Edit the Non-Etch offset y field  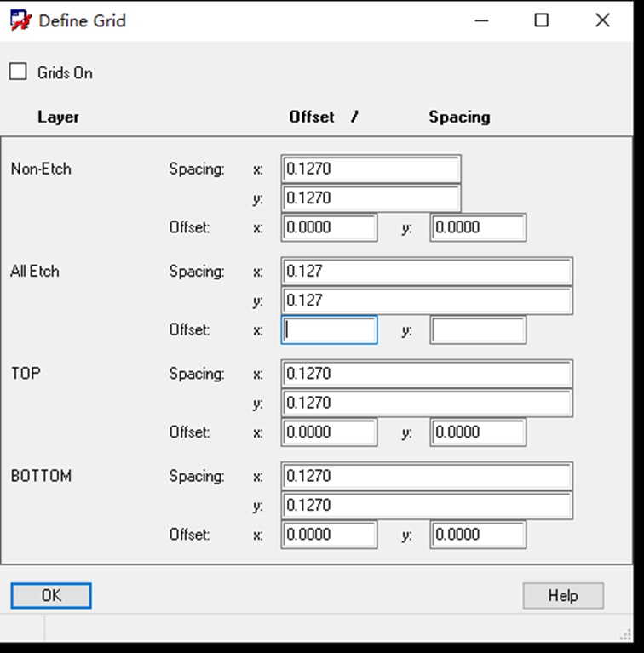[x=478, y=227]
